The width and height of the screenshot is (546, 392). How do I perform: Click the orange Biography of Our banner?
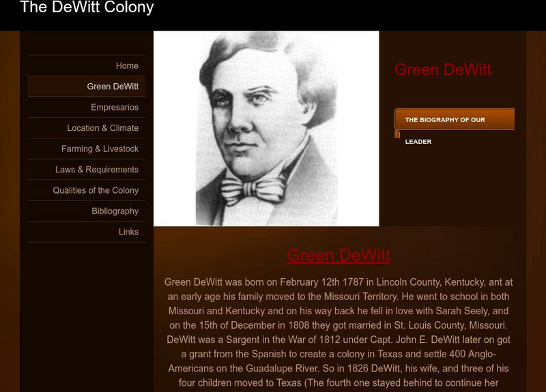pyautogui.click(x=455, y=119)
